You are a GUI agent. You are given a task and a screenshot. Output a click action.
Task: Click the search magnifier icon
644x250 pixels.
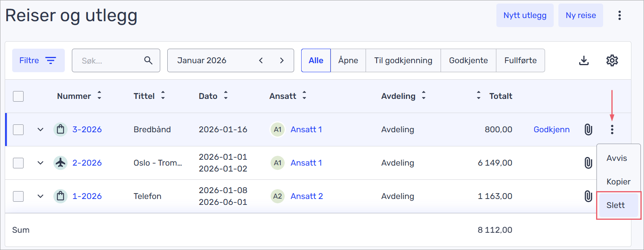coord(148,60)
